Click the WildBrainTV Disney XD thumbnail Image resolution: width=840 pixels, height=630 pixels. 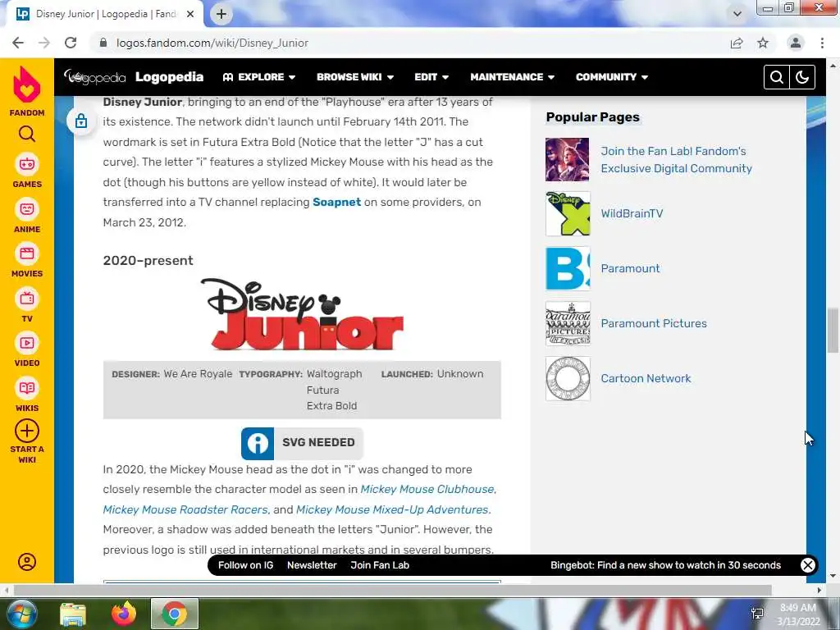pos(568,214)
